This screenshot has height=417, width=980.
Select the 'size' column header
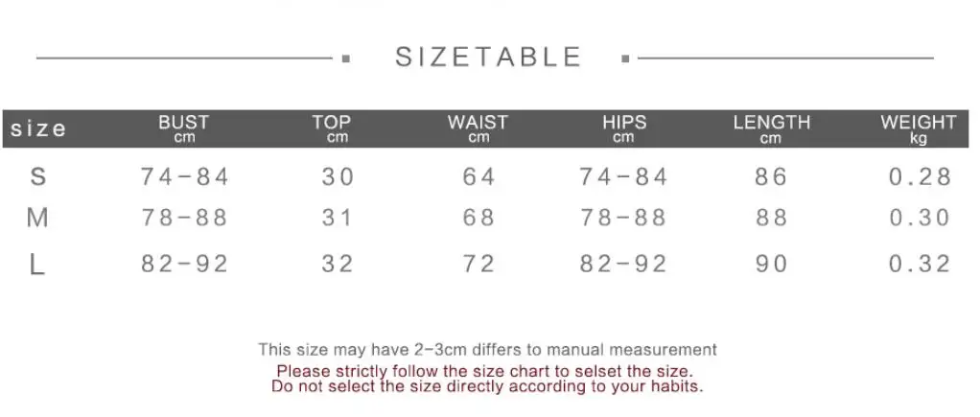click(x=38, y=128)
